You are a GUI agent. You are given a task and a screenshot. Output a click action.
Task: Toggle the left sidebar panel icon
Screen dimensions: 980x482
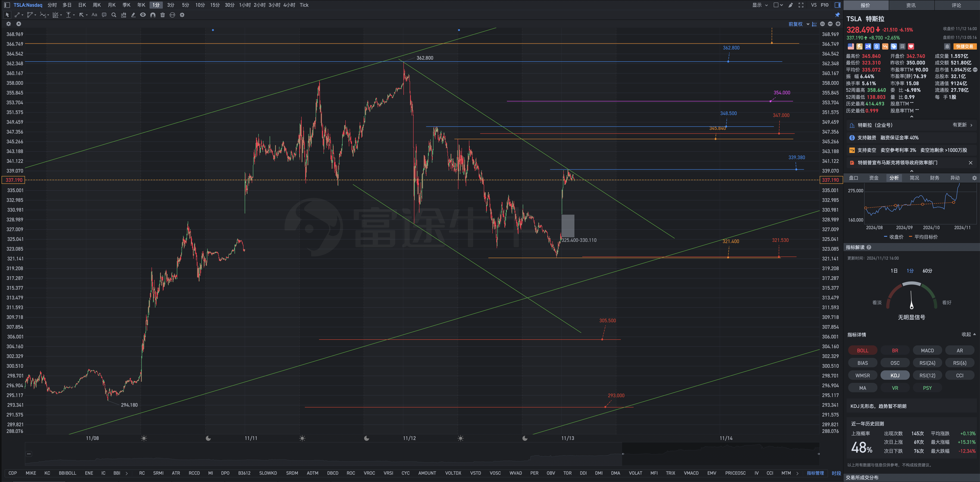7,5
